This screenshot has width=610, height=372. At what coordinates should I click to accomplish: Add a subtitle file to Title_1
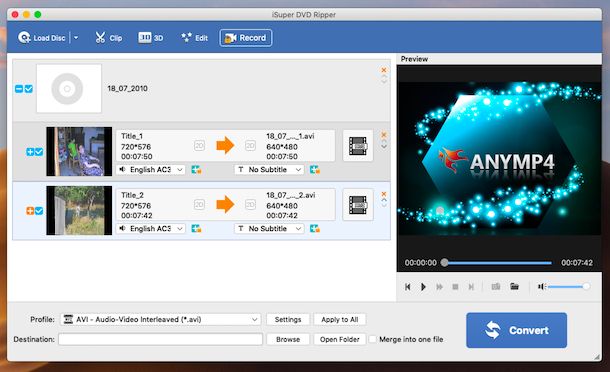[315, 170]
